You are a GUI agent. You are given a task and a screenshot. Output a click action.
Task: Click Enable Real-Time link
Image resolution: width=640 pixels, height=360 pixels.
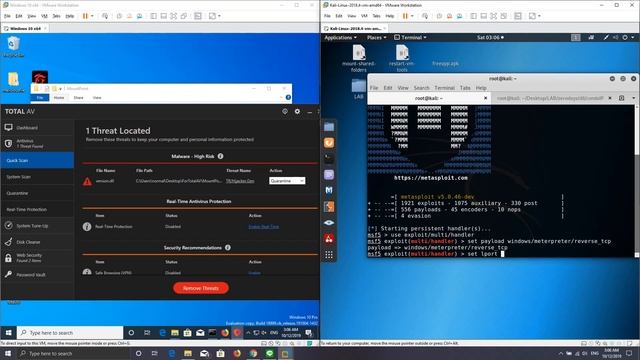(x=263, y=227)
